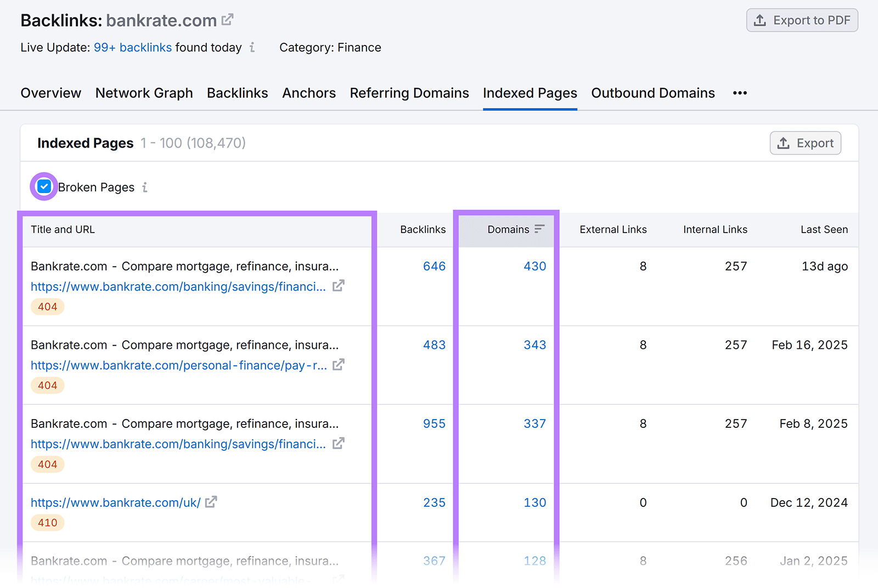Click the upload icon on the Export button
878x588 pixels.
pos(784,143)
